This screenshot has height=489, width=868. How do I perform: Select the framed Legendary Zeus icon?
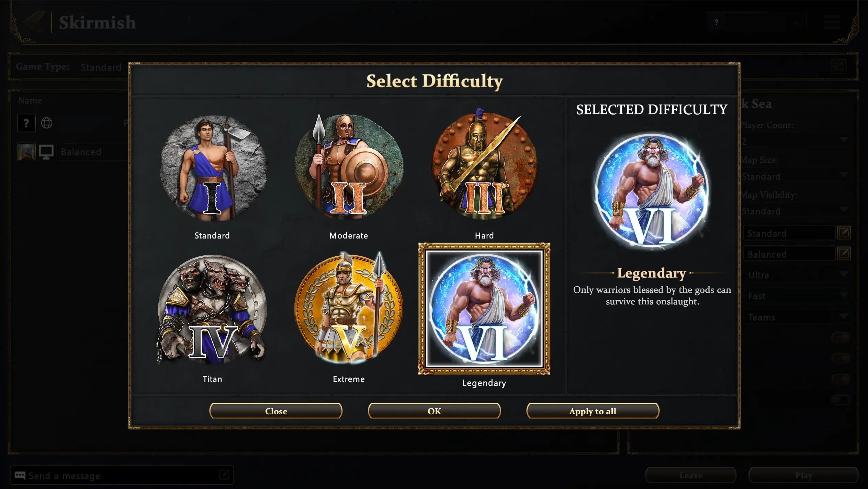click(484, 308)
